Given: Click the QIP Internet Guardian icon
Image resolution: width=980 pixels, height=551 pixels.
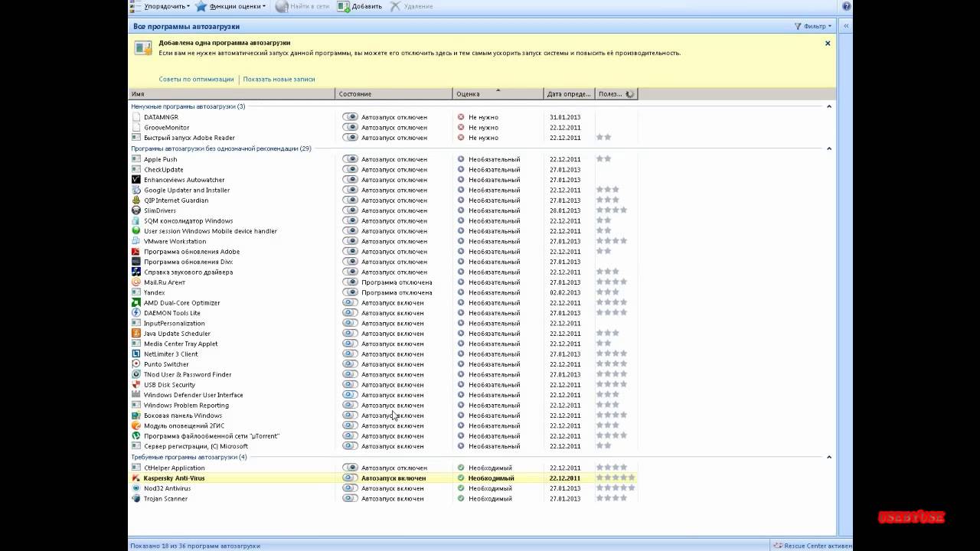Looking at the screenshot, I should 136,201.
